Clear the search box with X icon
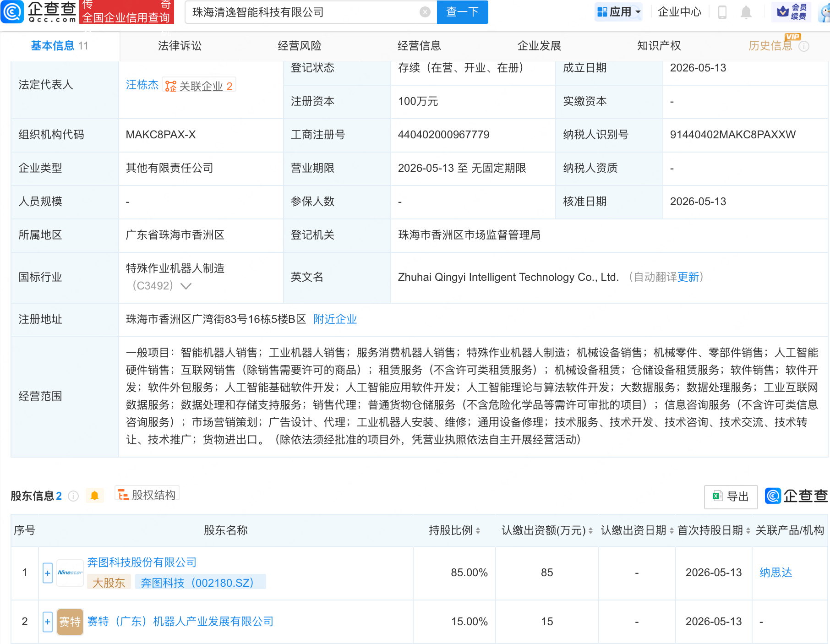 click(x=425, y=12)
